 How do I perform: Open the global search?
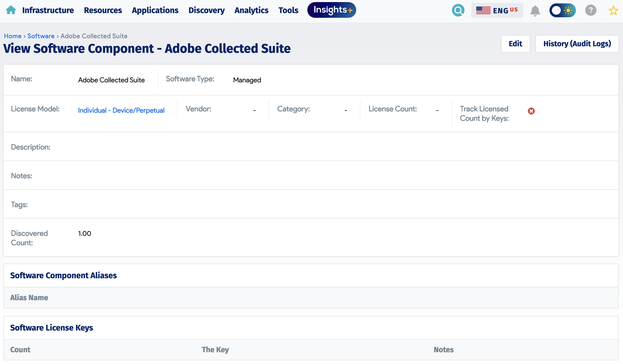(x=458, y=10)
